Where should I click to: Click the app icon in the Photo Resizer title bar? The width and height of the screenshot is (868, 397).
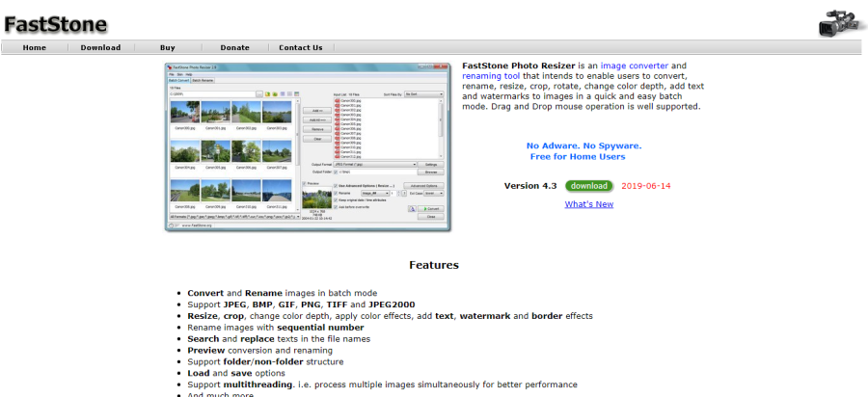pyautogui.click(x=171, y=66)
